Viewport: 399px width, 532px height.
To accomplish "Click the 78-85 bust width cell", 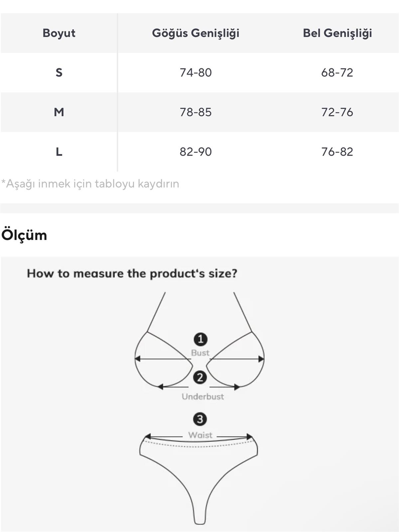I will click(x=196, y=112).
